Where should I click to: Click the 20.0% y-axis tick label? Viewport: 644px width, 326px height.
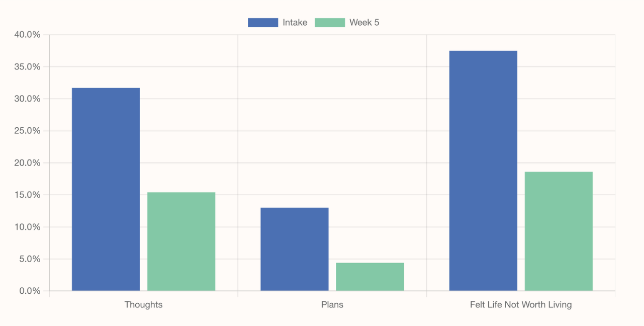pyautogui.click(x=27, y=163)
